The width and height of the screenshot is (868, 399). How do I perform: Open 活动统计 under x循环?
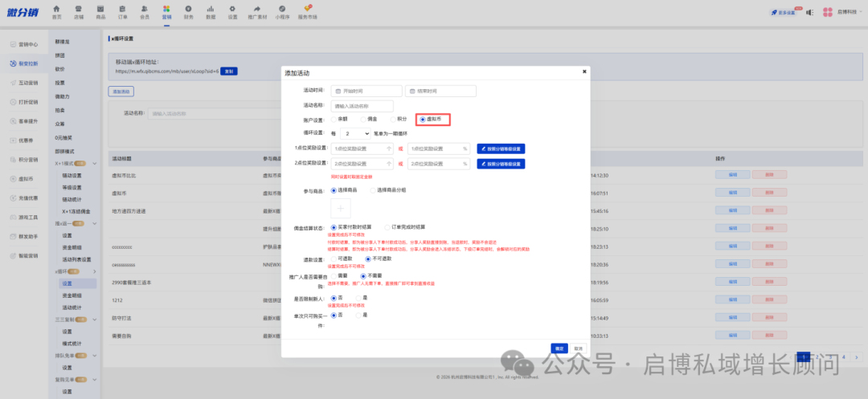click(x=72, y=307)
